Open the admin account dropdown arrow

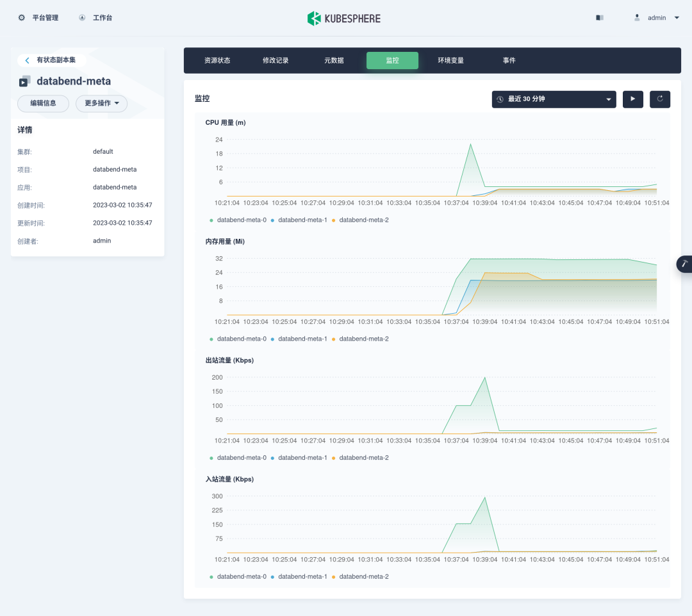(677, 18)
